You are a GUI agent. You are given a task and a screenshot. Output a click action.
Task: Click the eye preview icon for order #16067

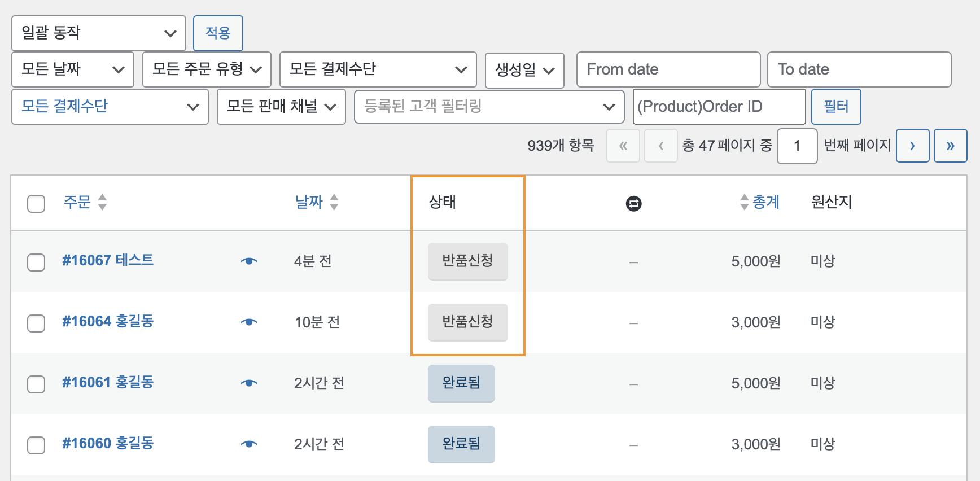[x=249, y=261]
